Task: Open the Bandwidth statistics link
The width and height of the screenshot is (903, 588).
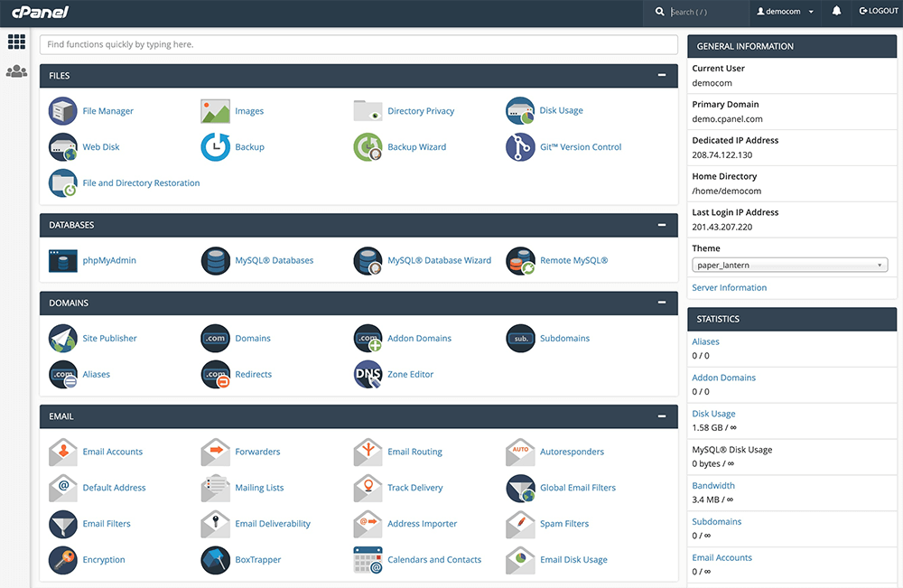Action: click(713, 485)
